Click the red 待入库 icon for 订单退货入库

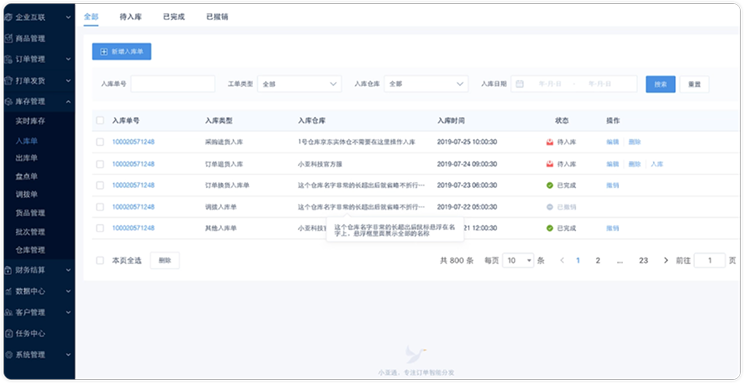pyautogui.click(x=549, y=164)
